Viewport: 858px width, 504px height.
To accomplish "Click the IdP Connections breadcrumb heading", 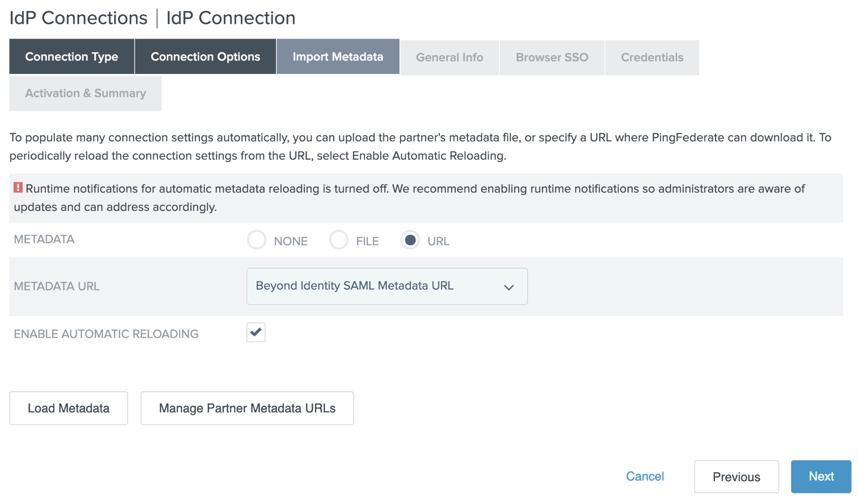I will click(79, 18).
